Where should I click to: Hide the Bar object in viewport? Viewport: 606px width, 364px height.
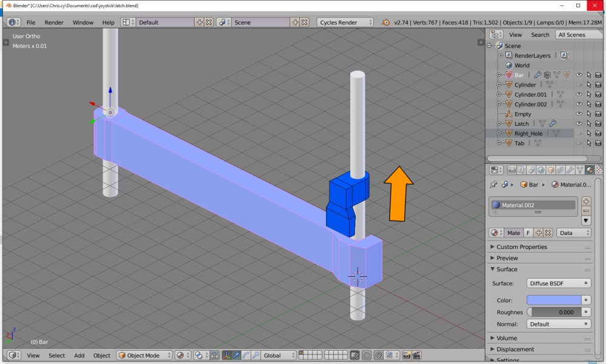(x=579, y=75)
